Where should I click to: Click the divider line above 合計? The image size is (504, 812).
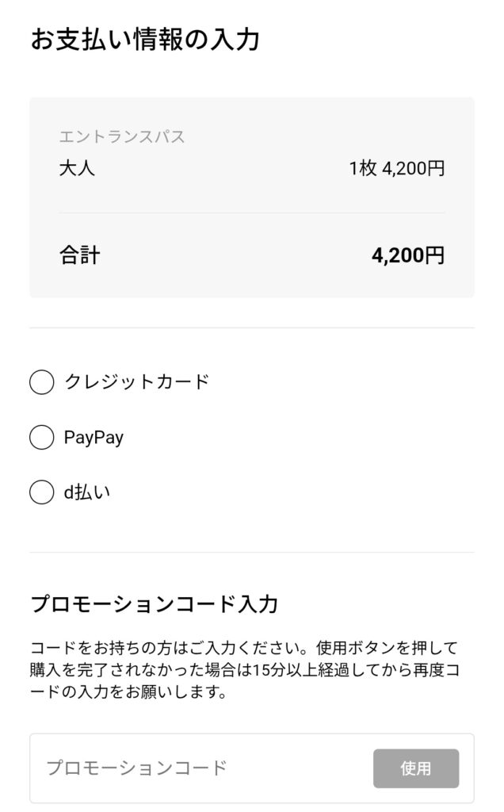[x=252, y=213]
